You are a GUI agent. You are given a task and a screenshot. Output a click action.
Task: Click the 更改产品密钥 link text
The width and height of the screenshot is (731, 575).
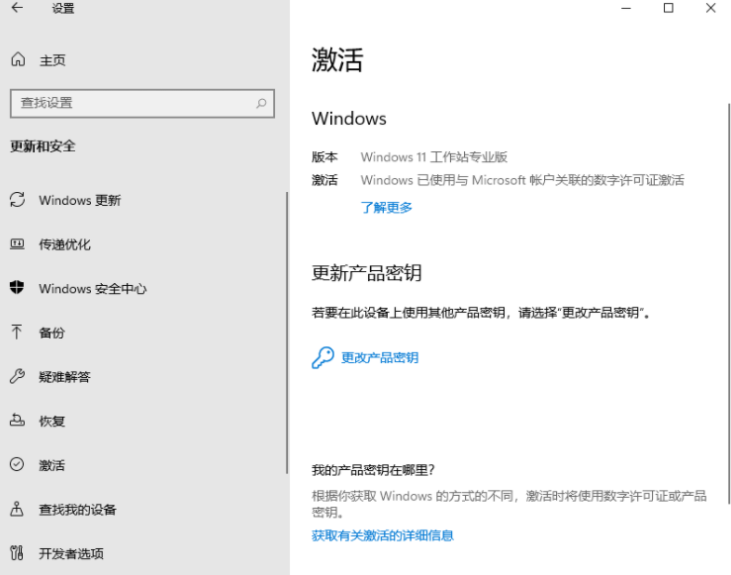click(380, 358)
